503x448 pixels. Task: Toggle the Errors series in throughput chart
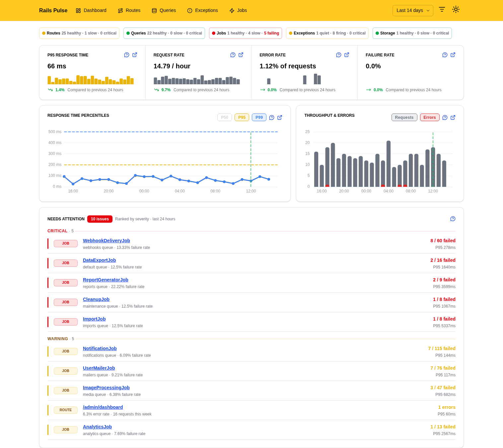click(x=430, y=117)
